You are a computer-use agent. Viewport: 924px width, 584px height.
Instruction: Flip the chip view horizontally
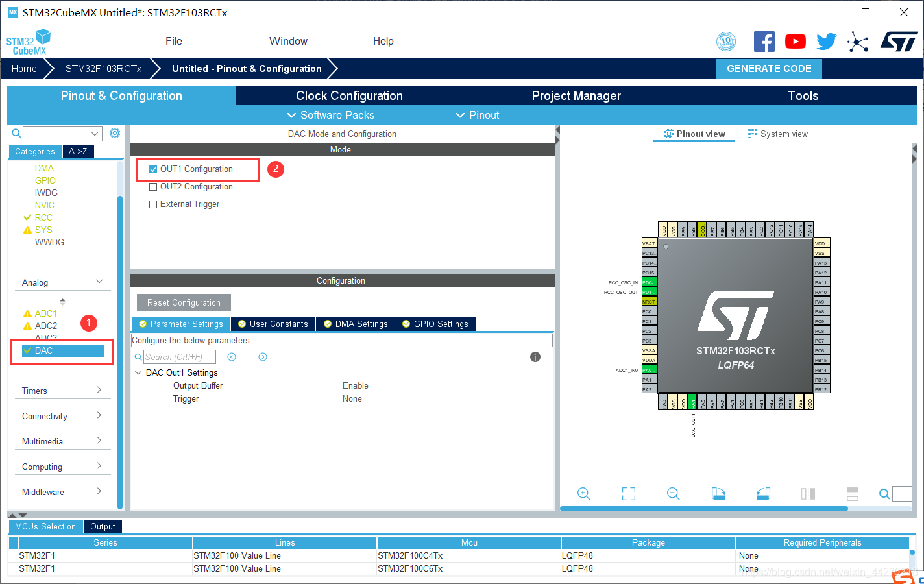[x=808, y=494]
